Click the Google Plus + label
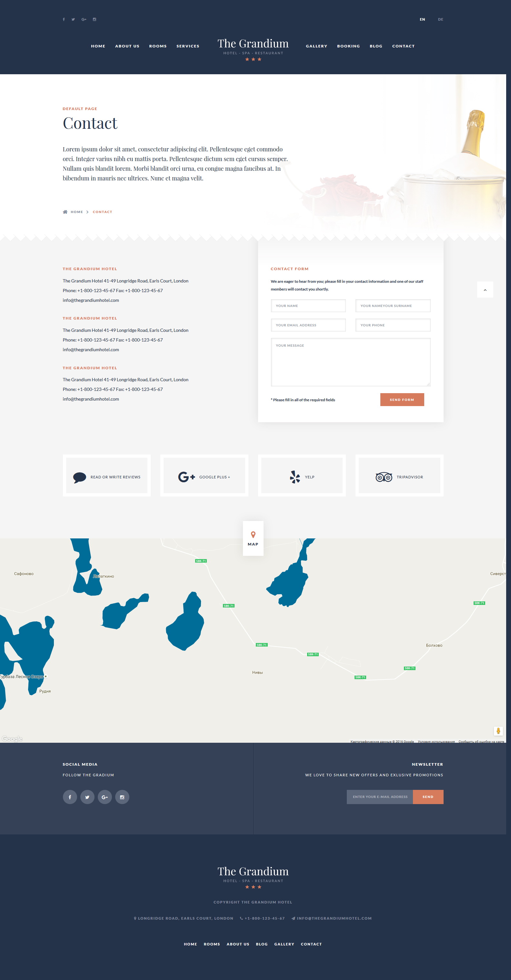This screenshot has height=980, width=511. 215,477
